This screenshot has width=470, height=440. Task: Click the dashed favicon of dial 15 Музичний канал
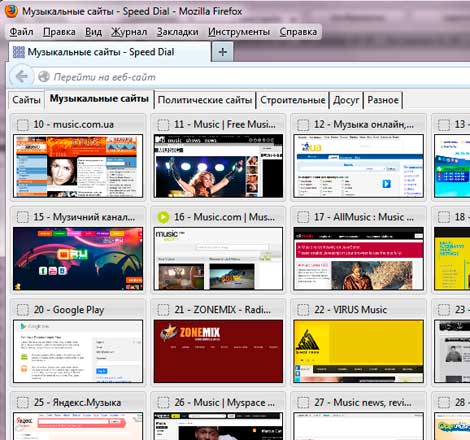[x=23, y=217]
